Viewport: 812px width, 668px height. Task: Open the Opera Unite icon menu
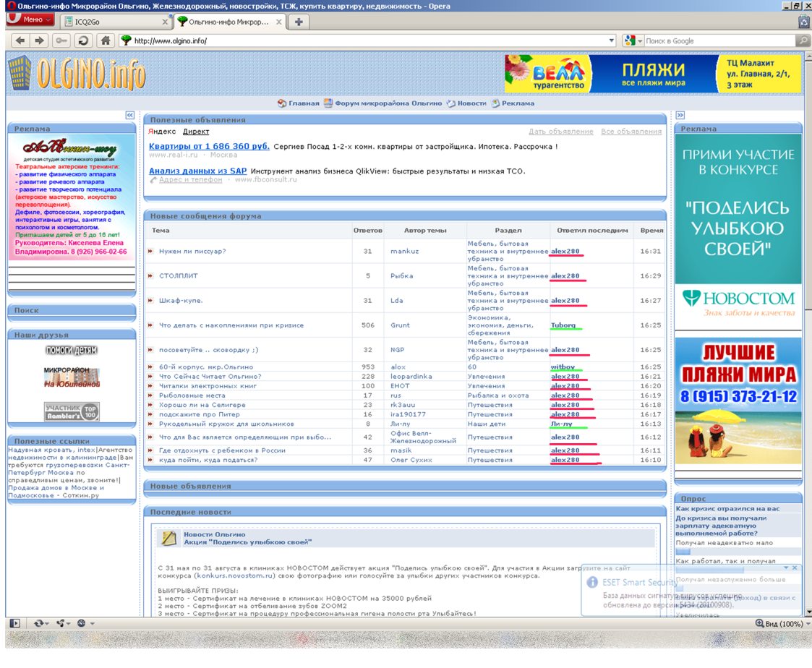63,623
